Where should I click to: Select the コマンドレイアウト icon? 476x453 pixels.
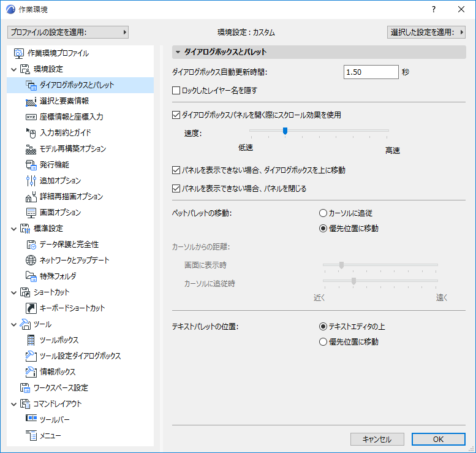25,404
